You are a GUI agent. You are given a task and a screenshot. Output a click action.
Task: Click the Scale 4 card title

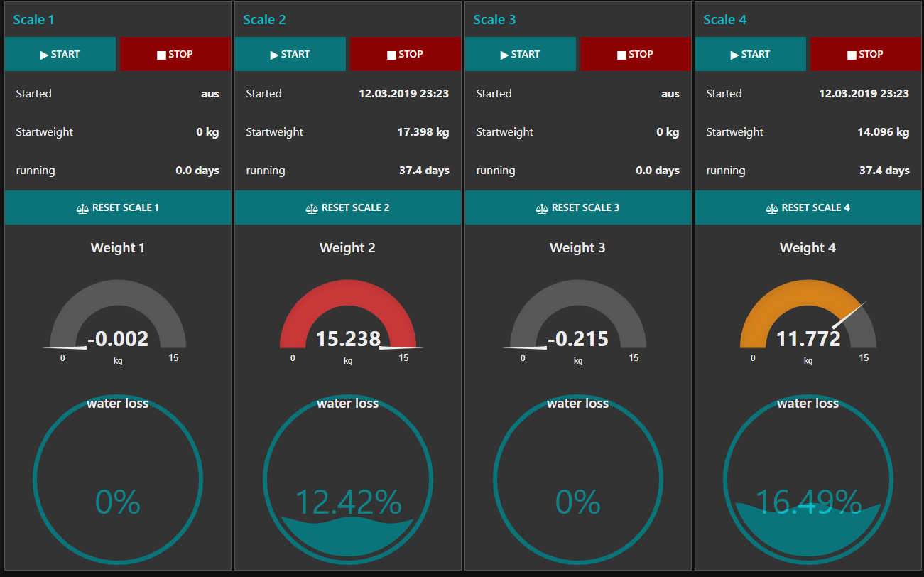coord(724,20)
